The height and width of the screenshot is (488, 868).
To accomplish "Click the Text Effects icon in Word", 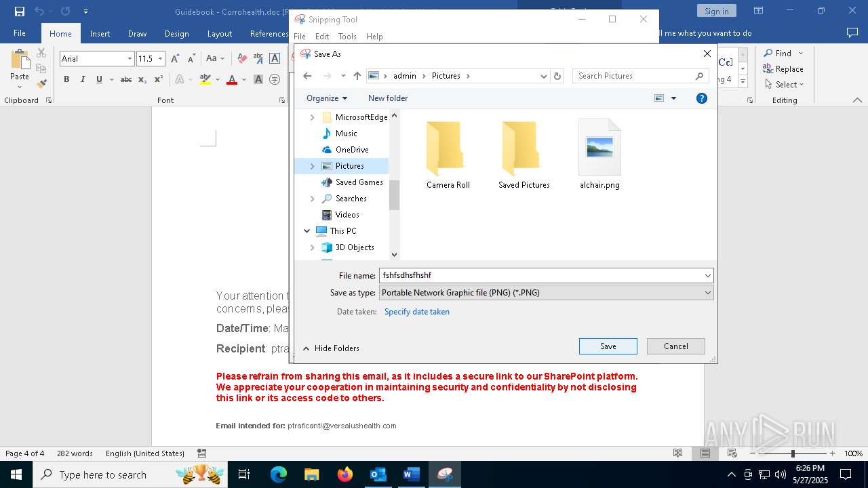I will 180,79.
